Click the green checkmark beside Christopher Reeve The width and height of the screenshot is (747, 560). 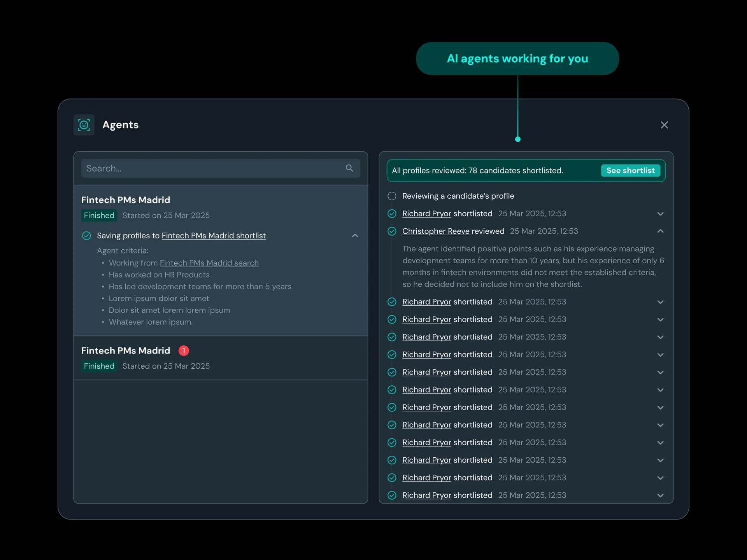tap(392, 231)
